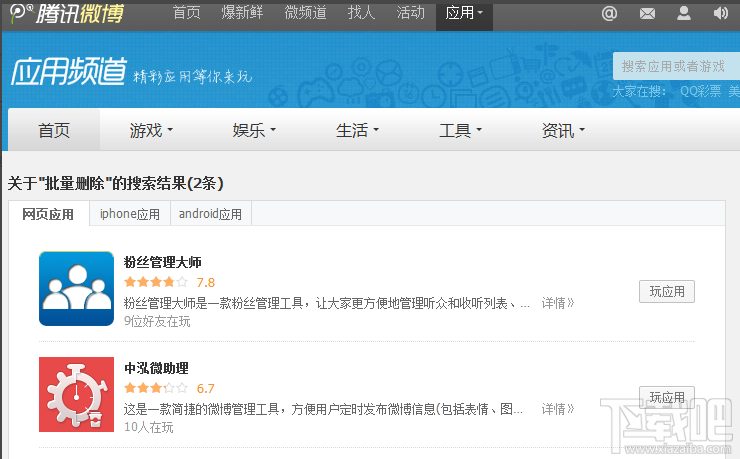Switch to android应用 results tab
The height and width of the screenshot is (459, 740).
pyautogui.click(x=210, y=214)
